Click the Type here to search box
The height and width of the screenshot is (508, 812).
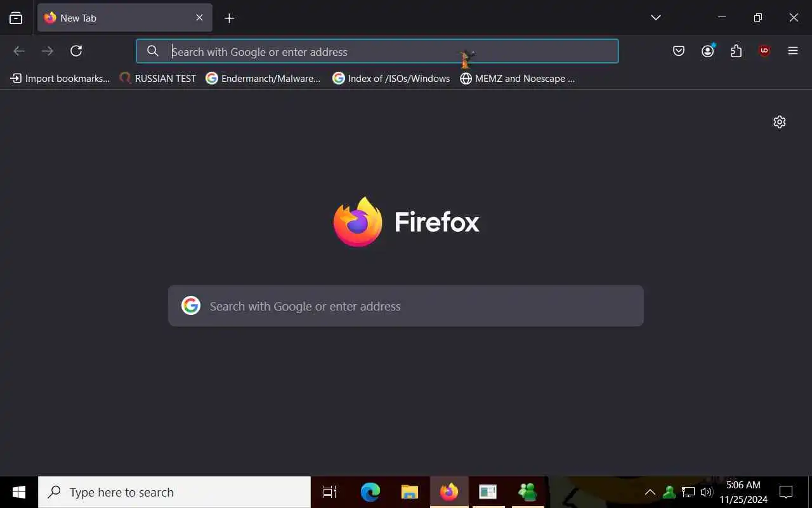[174, 492]
